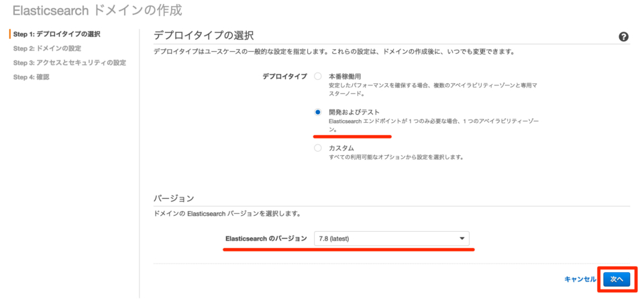The width and height of the screenshot is (644, 299).
Task: Click the help question mark icon
Action: [623, 37]
